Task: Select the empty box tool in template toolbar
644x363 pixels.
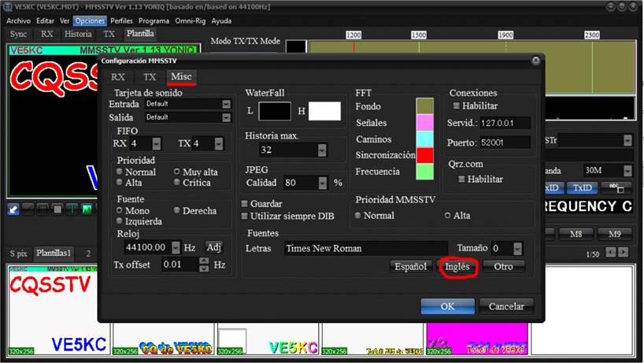Action: 43,209
